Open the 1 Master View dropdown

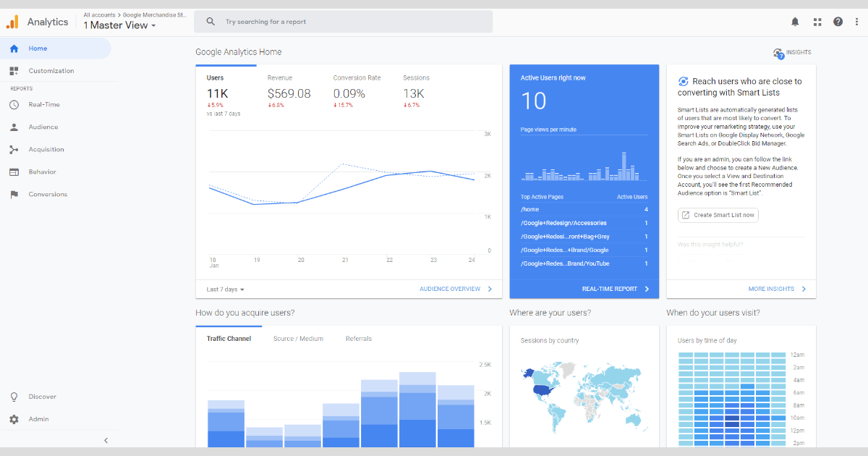pos(119,25)
